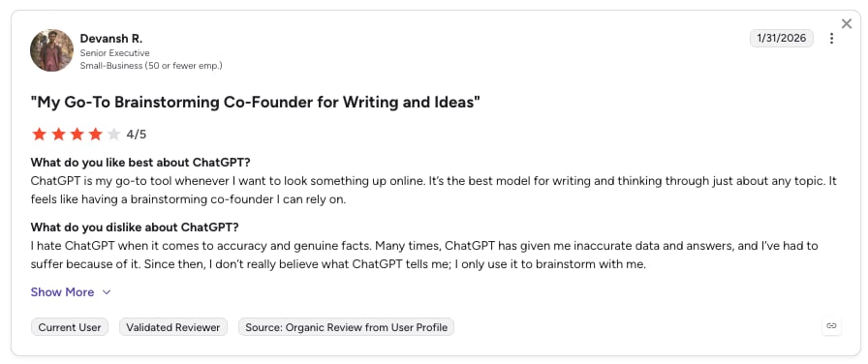Expand the review with Show More
This screenshot has width=868, height=364.
click(x=62, y=292)
